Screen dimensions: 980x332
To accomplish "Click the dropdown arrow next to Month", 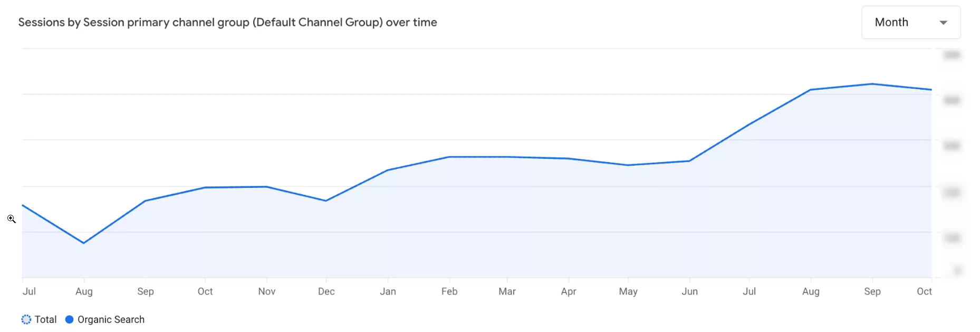I will (x=944, y=23).
